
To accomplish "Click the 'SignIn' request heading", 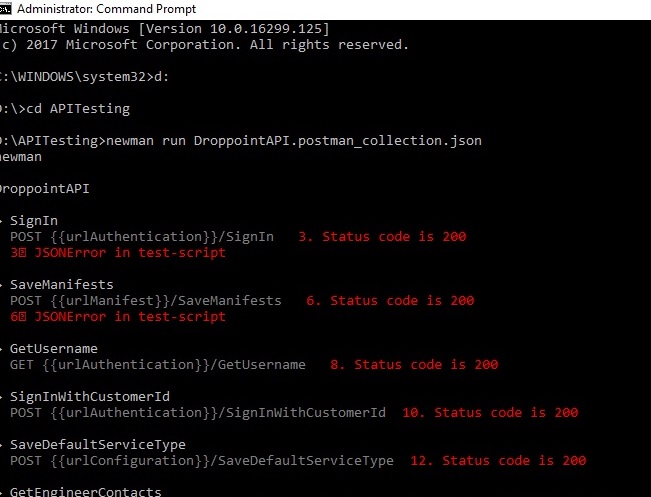I will [34, 221].
